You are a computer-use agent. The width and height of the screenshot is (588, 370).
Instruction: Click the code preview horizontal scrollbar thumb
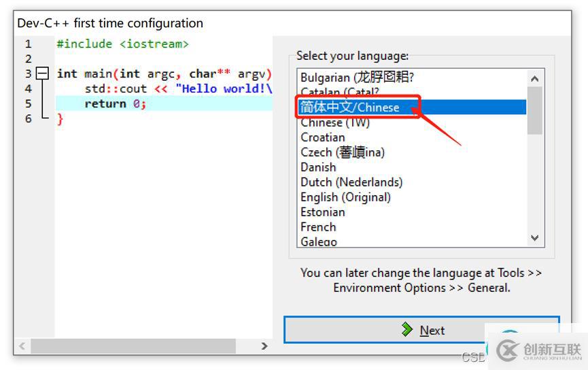133,346
